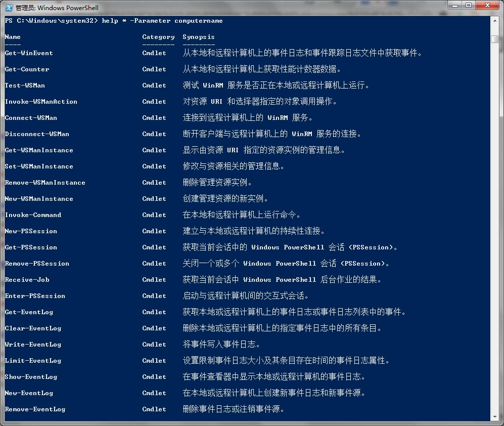Click the 'Show-EventLog' entry
This screenshot has height=426, width=504.
click(x=31, y=377)
